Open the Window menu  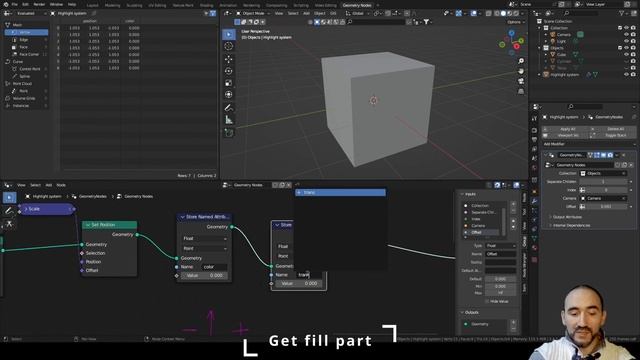(56, 4)
